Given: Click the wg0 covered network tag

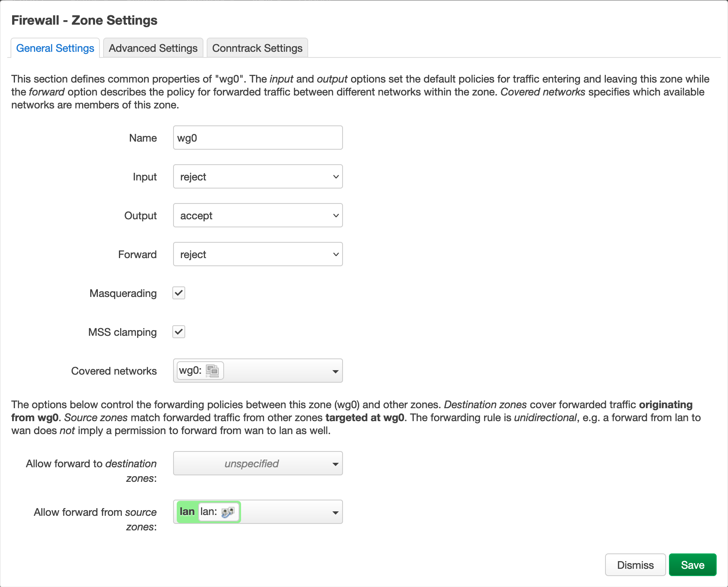Looking at the screenshot, I should [190, 371].
